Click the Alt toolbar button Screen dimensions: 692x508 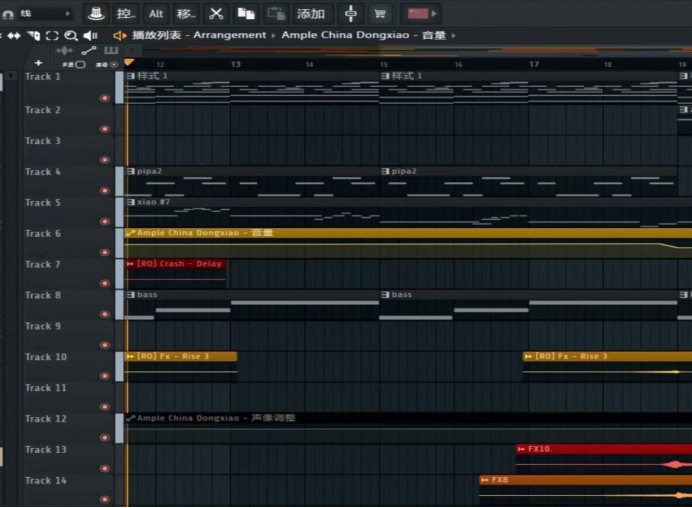click(156, 14)
